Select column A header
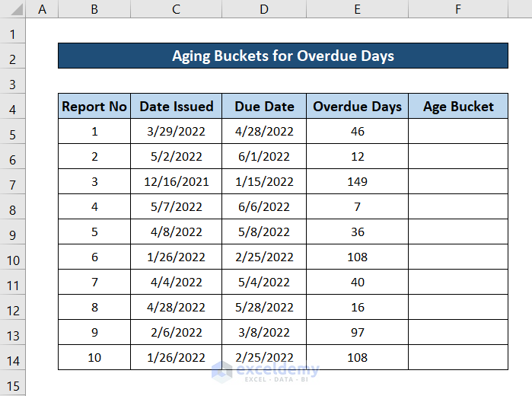The height and width of the screenshot is (396, 532). (x=42, y=9)
